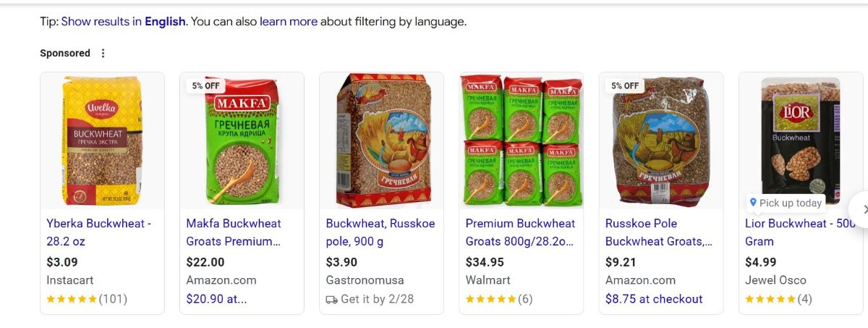Screen dimensions: 868x328
Task: Click the $8.75 at checkout price text
Action: [654, 299]
